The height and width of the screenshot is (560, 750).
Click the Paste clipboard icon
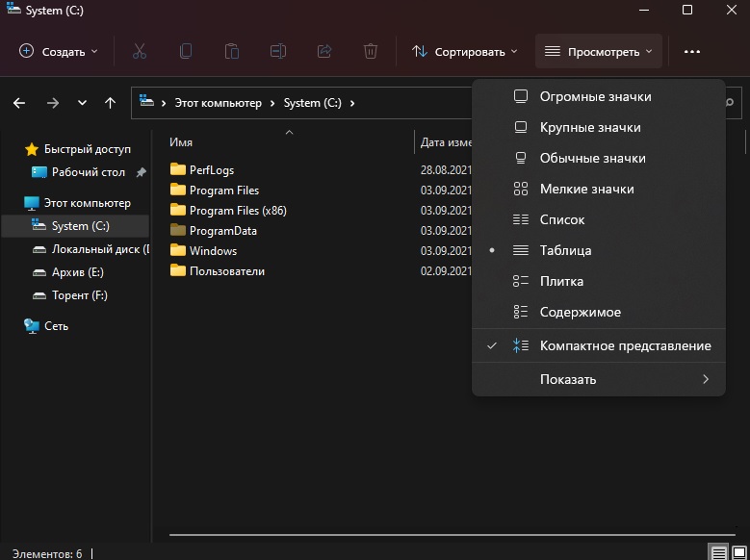232,51
